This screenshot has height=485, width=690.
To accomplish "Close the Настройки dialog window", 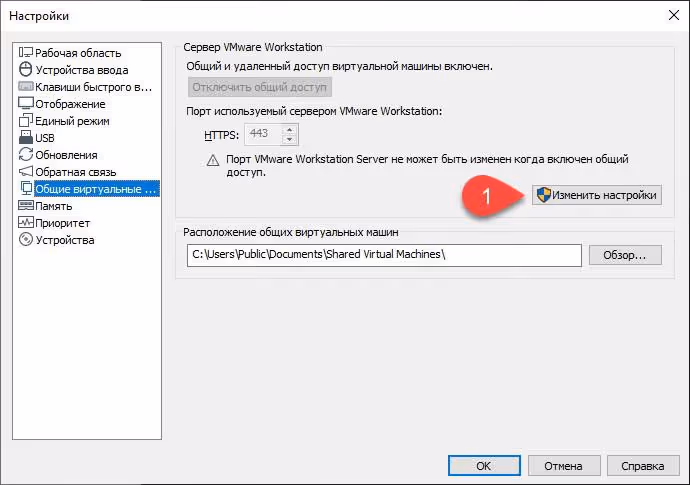I will (674, 15).
